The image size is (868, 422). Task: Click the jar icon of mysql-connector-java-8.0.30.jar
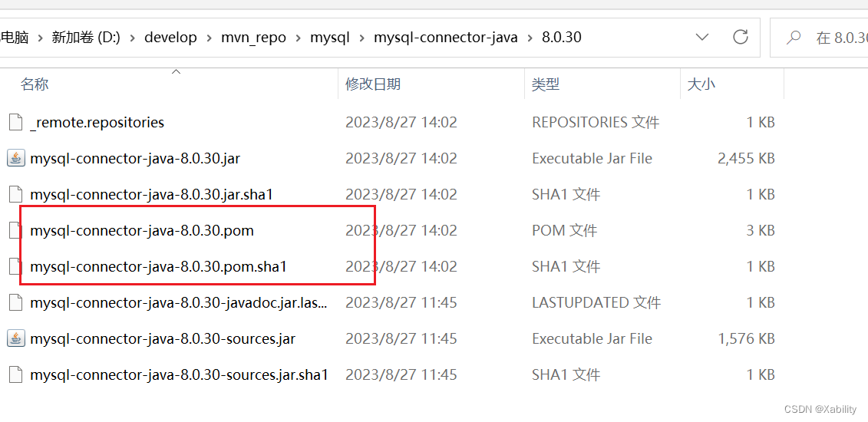16,158
